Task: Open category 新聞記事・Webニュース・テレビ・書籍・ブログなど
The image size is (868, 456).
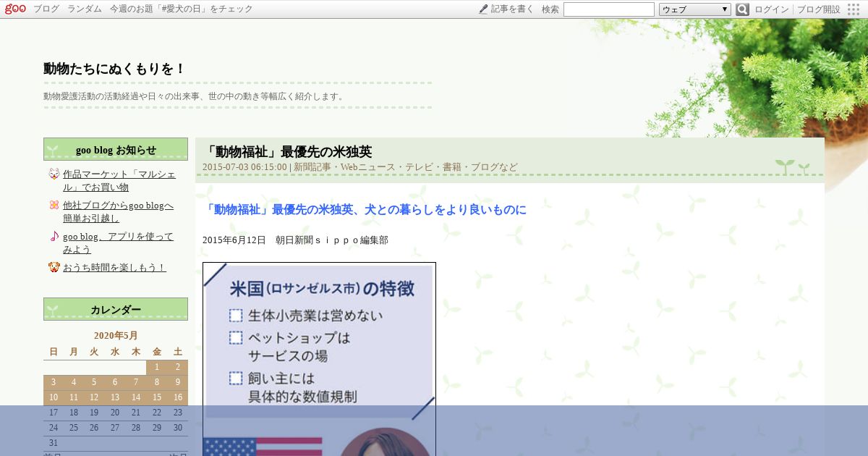Action: click(x=406, y=167)
